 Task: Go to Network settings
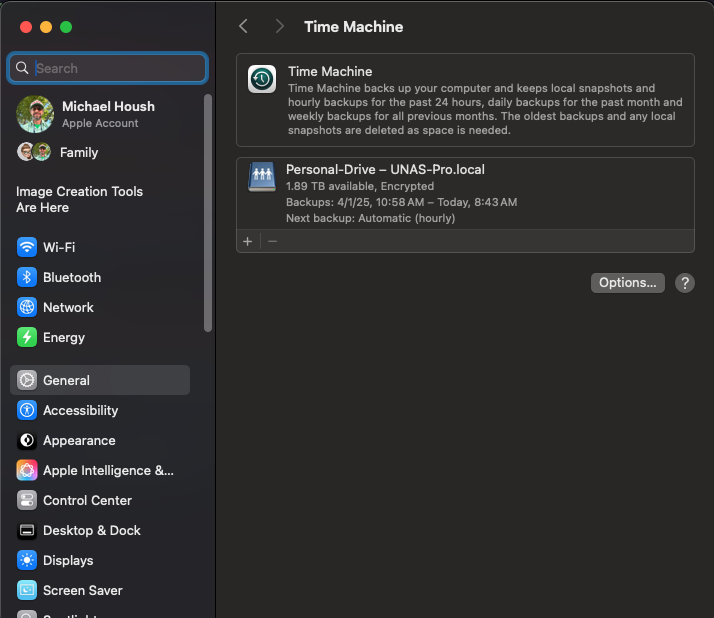click(x=68, y=307)
